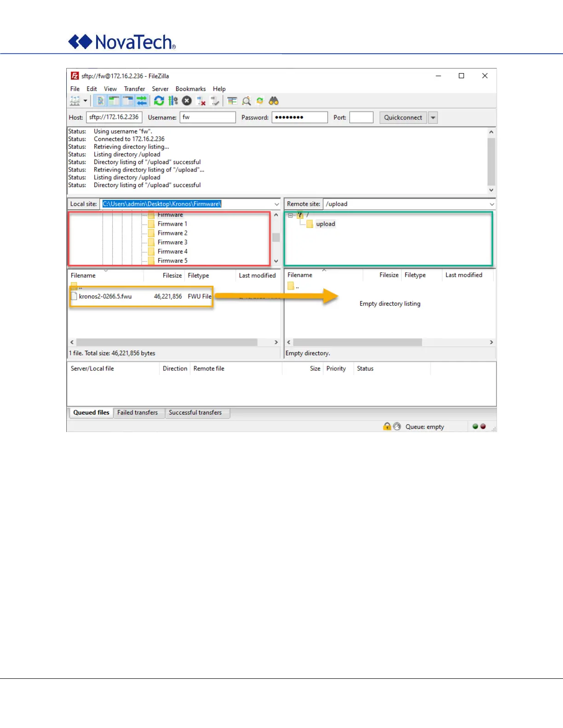Image resolution: width=563 pixels, height=728 pixels.
Task: Open the Edit menu
Action: pyautogui.click(x=92, y=89)
